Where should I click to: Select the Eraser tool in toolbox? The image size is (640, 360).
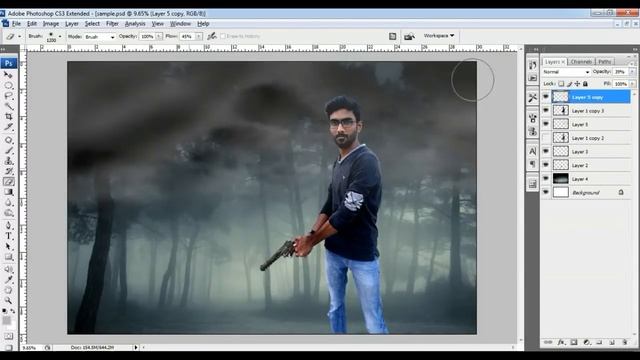[8, 182]
